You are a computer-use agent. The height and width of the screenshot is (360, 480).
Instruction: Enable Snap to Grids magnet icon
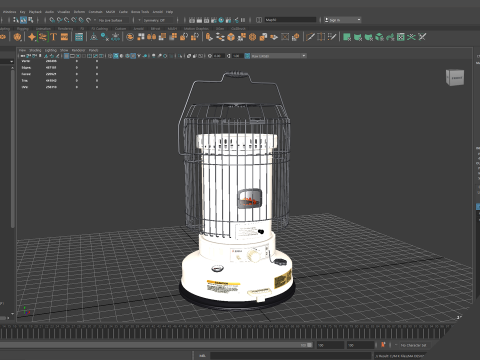point(52,20)
